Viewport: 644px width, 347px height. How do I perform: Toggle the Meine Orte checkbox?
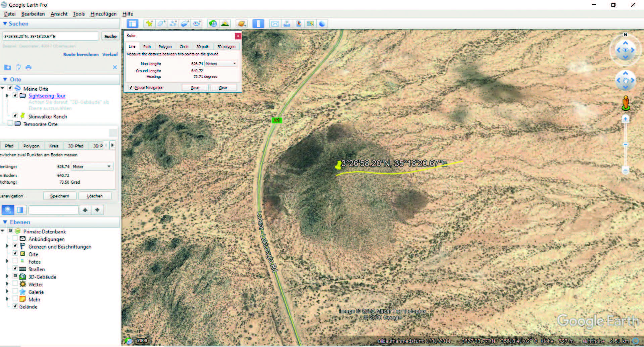click(x=10, y=88)
